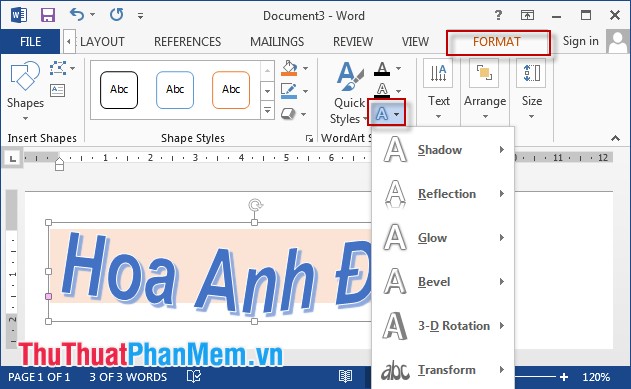Click the Text Effects glowing A button
This screenshot has width=631, height=389.
[387, 114]
